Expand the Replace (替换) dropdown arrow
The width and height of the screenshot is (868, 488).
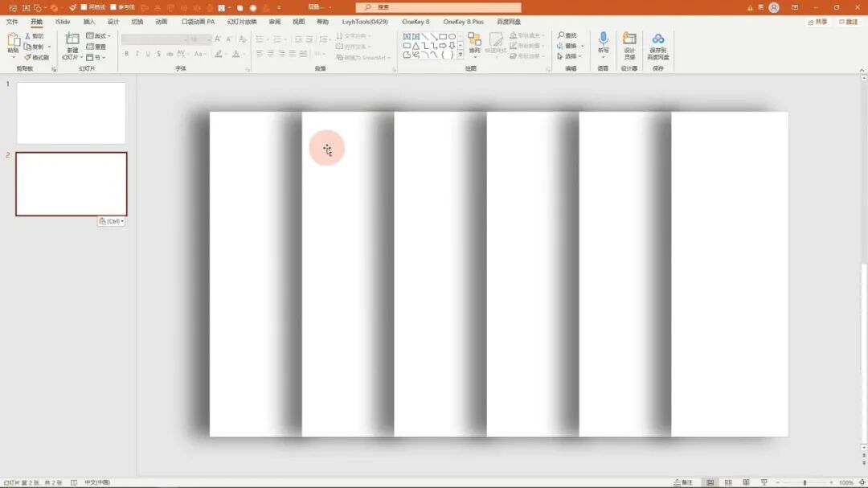pos(583,46)
